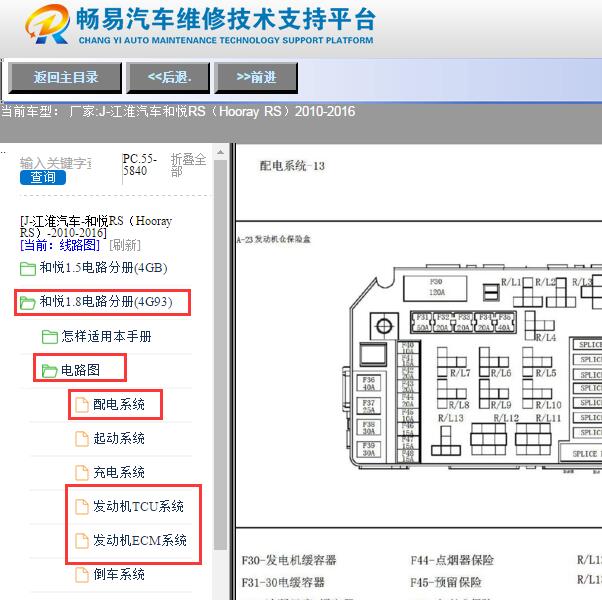The height and width of the screenshot is (600, 602).
Task: Click document icon beside 充电系统
Action: [81, 473]
